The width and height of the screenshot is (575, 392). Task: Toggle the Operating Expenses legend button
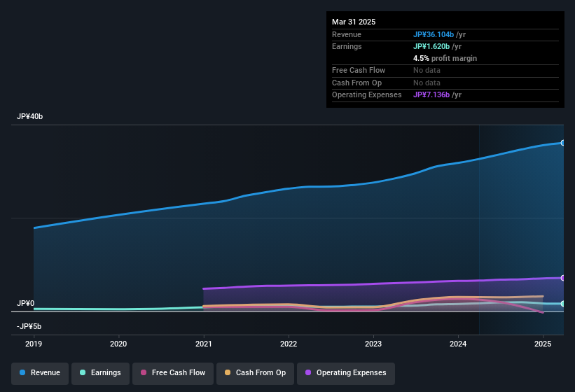tap(346, 373)
